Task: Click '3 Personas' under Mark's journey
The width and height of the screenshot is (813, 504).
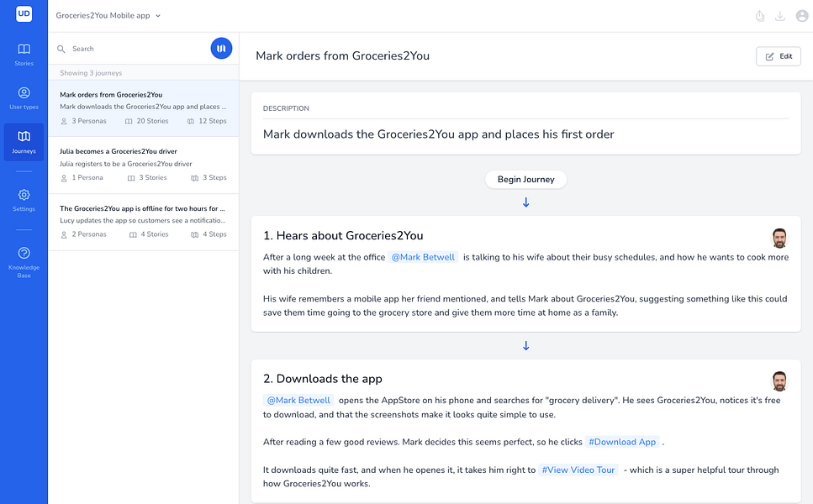Action: click(x=84, y=121)
